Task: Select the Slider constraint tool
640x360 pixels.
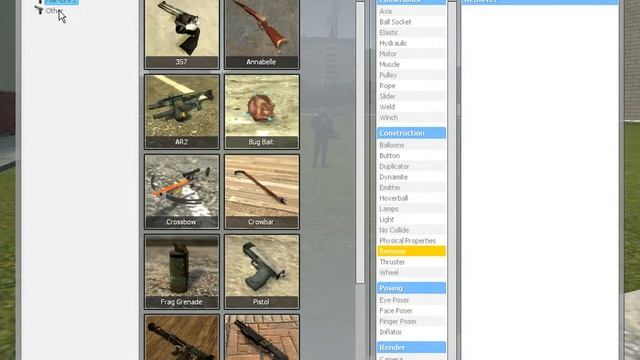Action: click(x=411, y=96)
